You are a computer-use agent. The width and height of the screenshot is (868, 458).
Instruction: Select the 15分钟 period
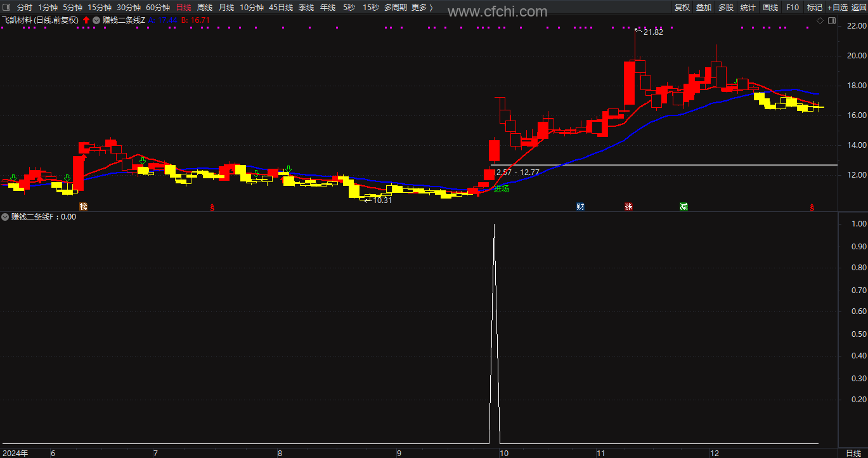click(x=99, y=8)
